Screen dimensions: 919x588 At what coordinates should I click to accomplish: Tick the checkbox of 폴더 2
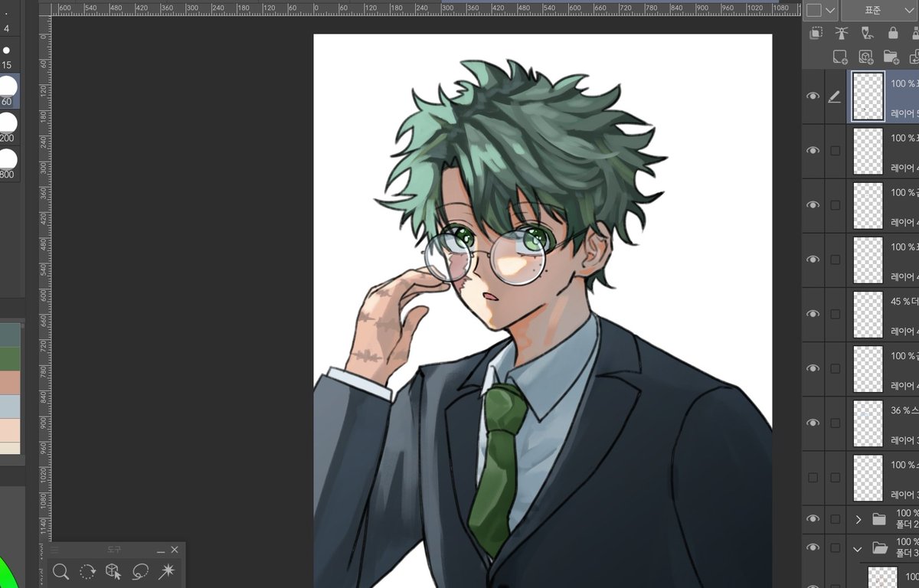pyautogui.click(x=835, y=520)
